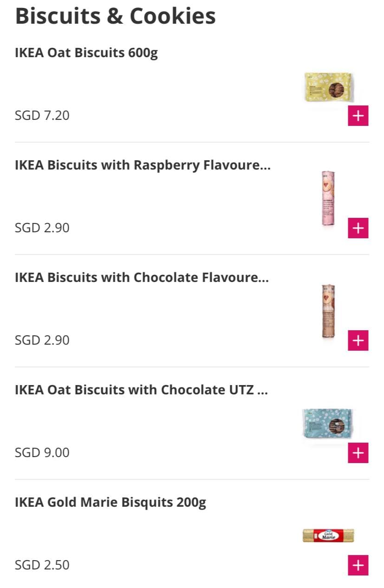Viewport: 384px width, 588px height.
Task: Click the SGD 9.00 price
Action: 42,452
